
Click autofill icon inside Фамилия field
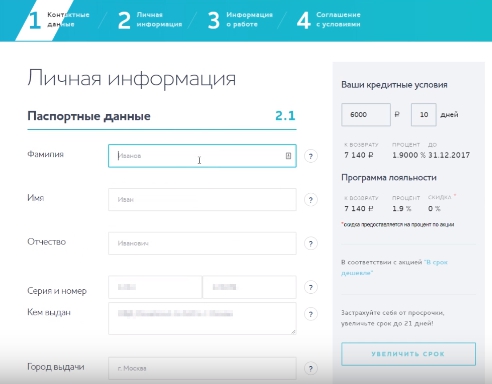(x=288, y=156)
